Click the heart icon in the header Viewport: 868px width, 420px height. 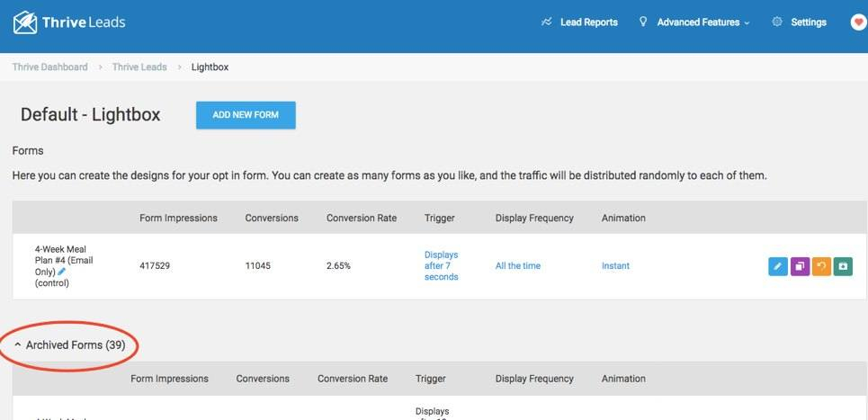[x=859, y=22]
